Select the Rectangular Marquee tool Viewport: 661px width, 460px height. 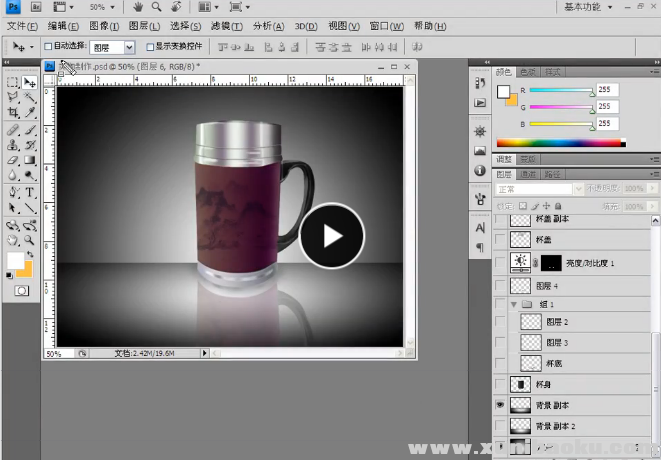(x=13, y=82)
